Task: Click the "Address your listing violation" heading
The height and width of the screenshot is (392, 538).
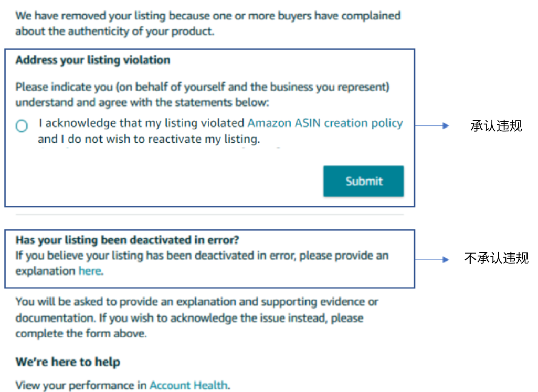Action: pyautogui.click(x=93, y=60)
